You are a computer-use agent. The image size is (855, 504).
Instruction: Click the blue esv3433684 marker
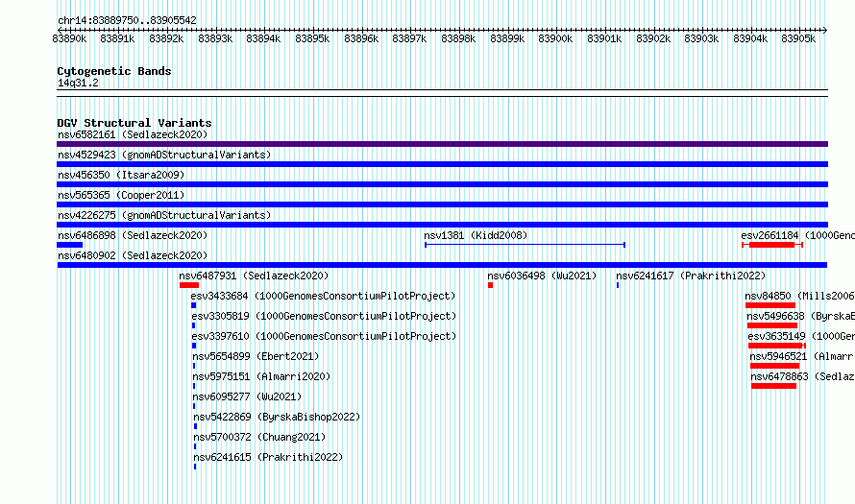pos(193,305)
